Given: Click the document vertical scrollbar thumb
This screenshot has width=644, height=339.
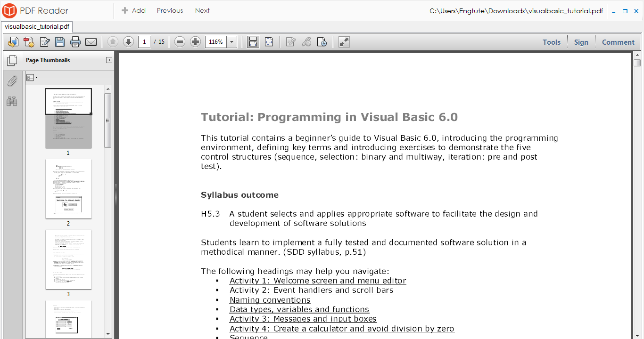Looking at the screenshot, I should point(637,63).
